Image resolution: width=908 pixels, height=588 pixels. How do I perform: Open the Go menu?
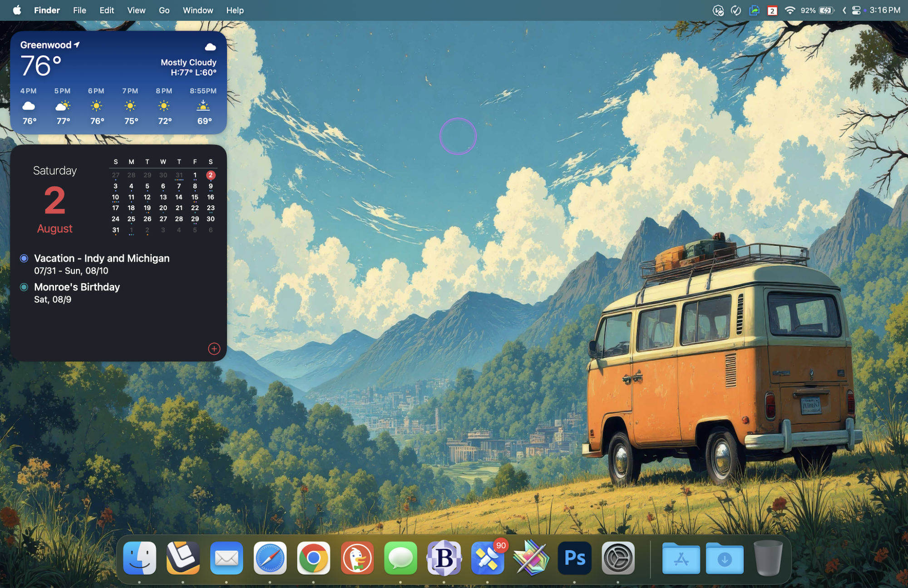tap(164, 10)
